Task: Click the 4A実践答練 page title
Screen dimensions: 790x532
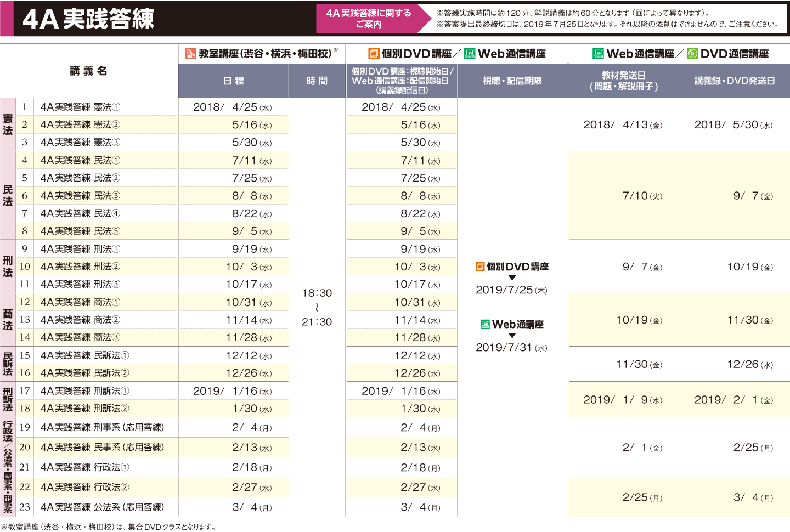Action: 88,19
